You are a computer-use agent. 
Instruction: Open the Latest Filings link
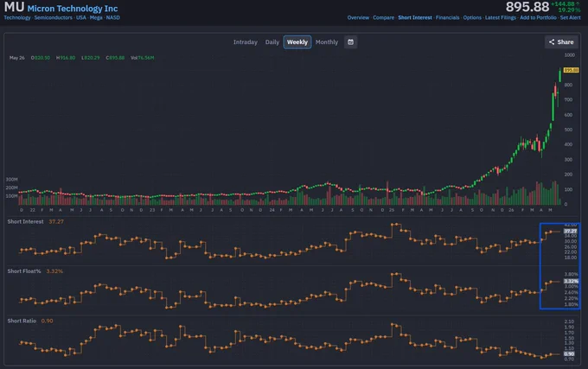pyautogui.click(x=501, y=17)
